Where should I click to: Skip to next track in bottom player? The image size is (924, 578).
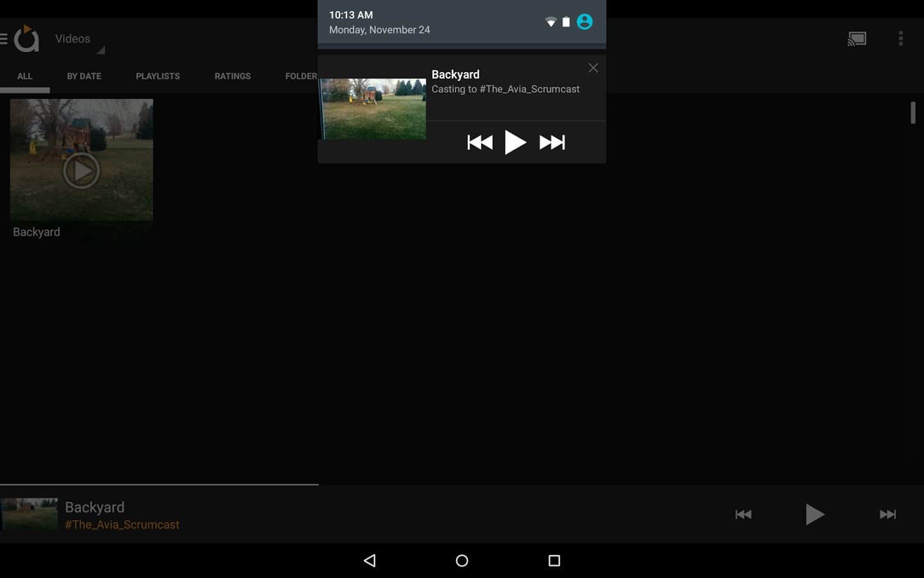[887, 514]
